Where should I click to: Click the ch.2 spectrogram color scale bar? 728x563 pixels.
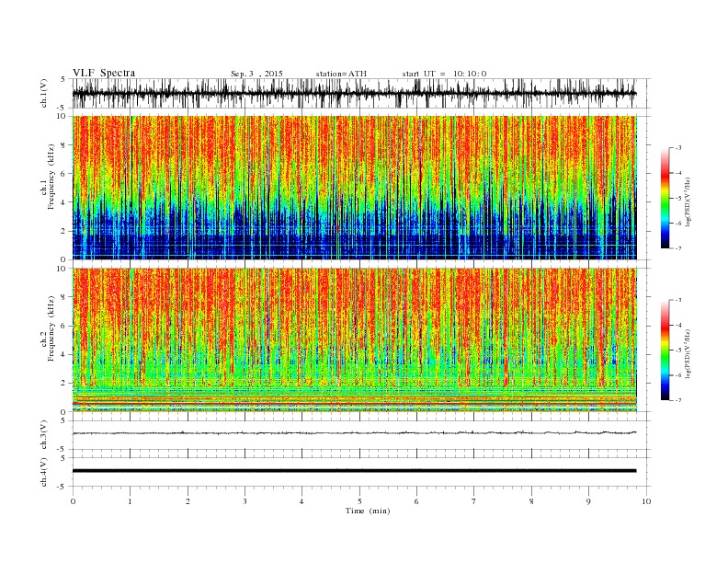pyautogui.click(x=665, y=350)
